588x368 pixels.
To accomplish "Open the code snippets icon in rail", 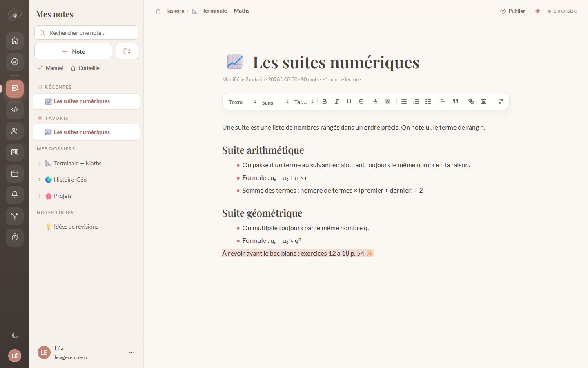I will 15,110.
